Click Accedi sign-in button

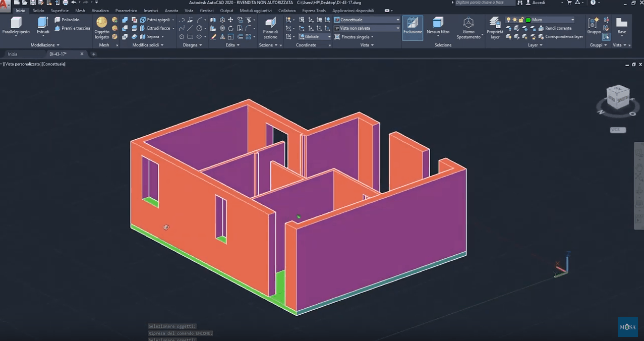coord(535,3)
